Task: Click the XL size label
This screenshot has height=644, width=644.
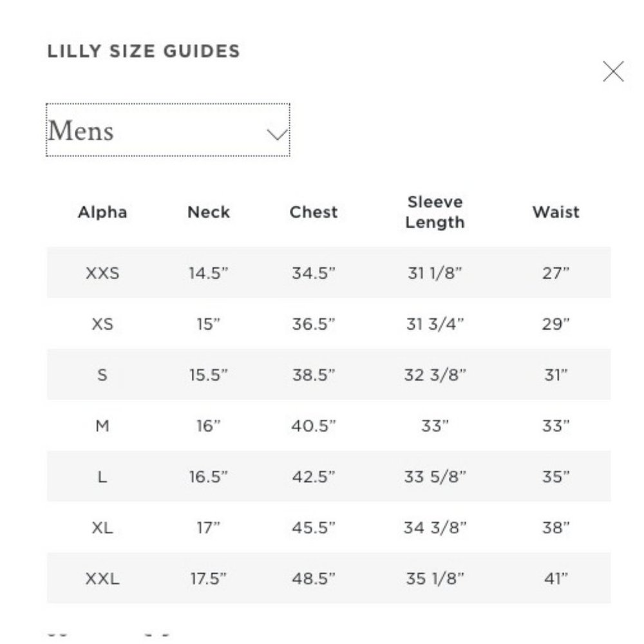Action: click(x=102, y=527)
